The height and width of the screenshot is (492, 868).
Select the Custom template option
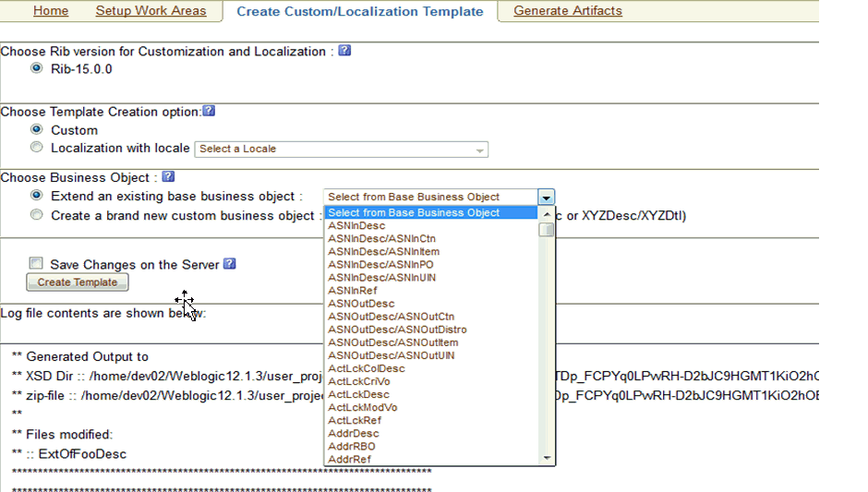37,129
